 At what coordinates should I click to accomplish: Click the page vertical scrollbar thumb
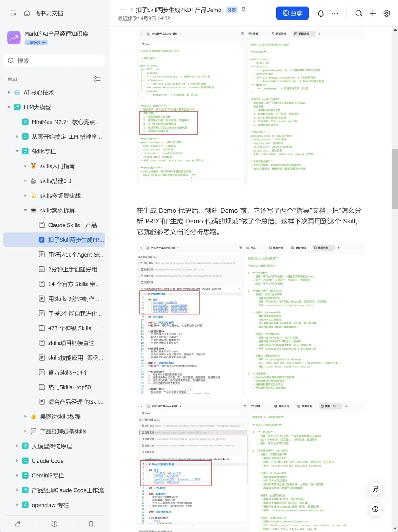pyautogui.click(x=395, y=179)
